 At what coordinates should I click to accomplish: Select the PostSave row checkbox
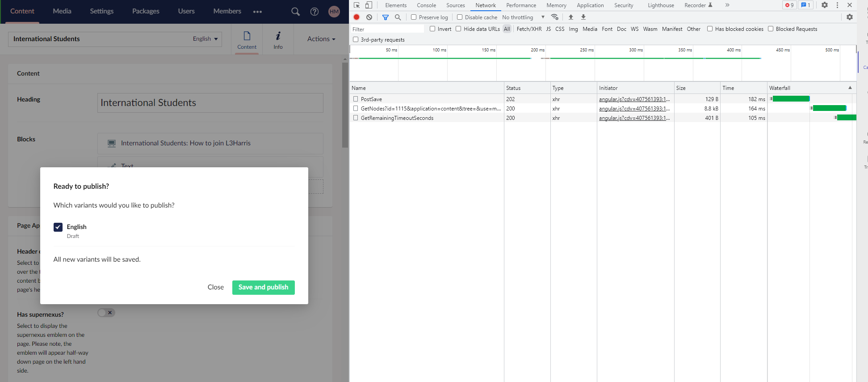[356, 99]
